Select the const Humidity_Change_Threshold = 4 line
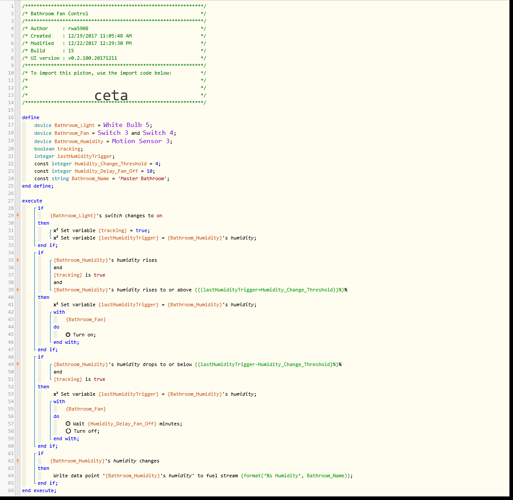513x500 pixels. coord(97,164)
